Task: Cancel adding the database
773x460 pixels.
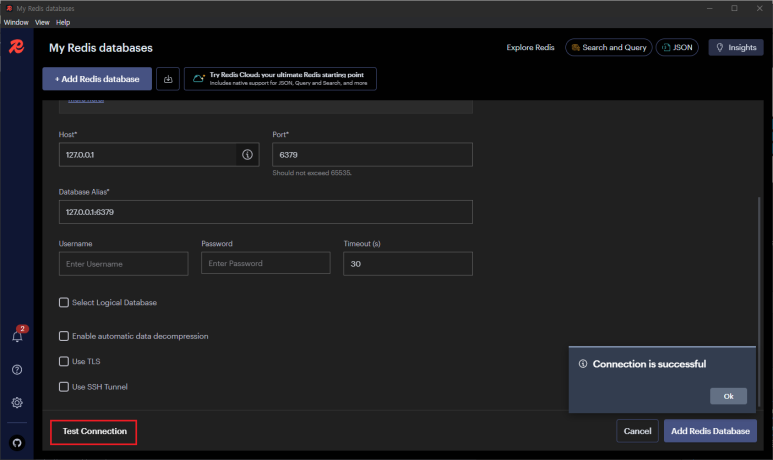Action: coord(637,431)
